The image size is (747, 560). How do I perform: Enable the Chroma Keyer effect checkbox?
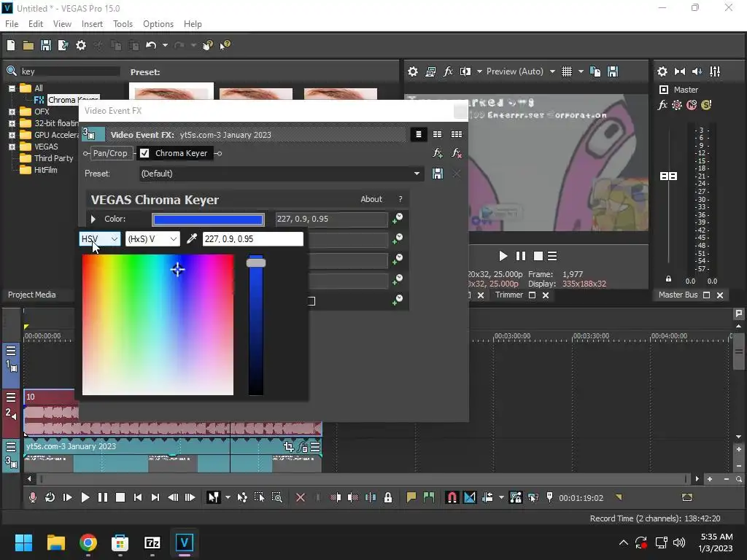144,153
